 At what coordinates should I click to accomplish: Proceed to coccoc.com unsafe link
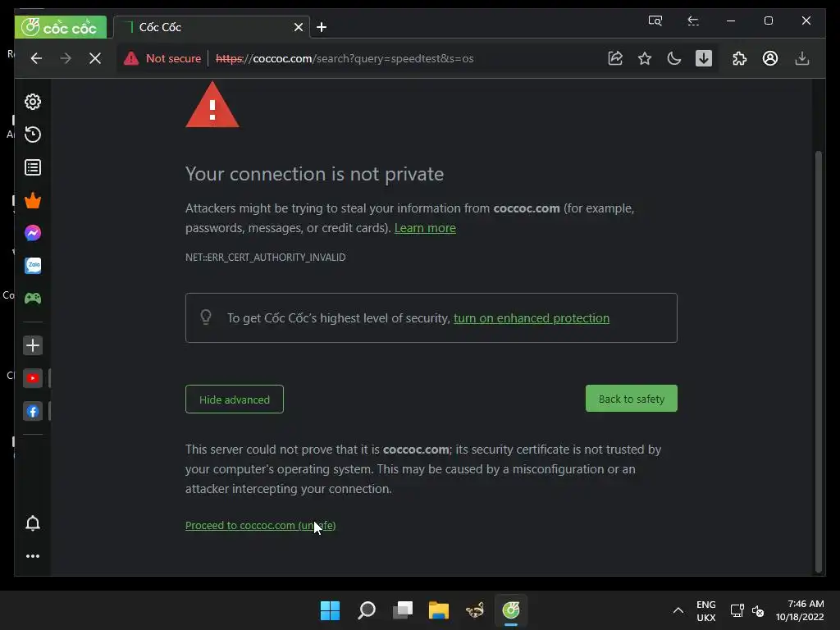260,526
